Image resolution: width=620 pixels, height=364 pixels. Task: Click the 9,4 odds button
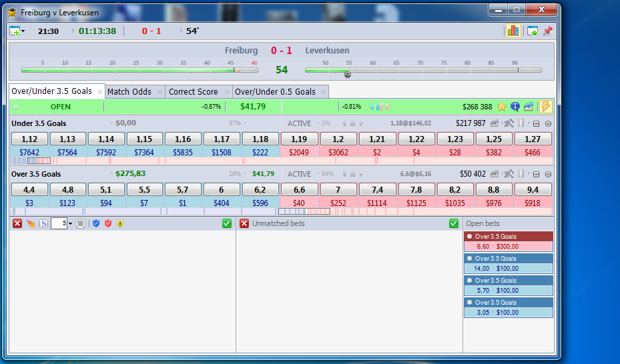tap(533, 189)
